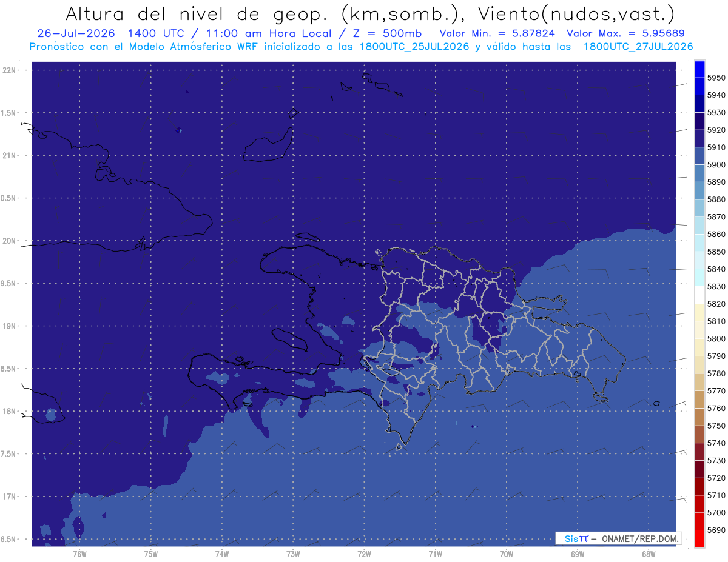Click latitude label '17N'
The image size is (728, 562).
point(10,497)
